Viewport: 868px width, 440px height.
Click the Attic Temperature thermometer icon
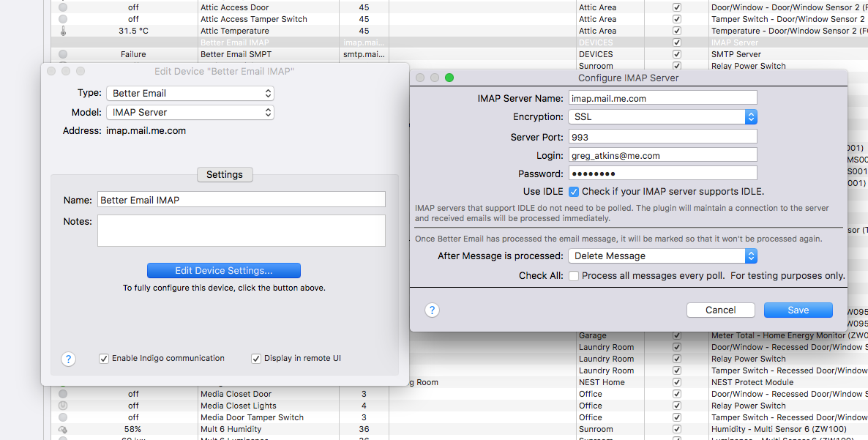click(63, 31)
